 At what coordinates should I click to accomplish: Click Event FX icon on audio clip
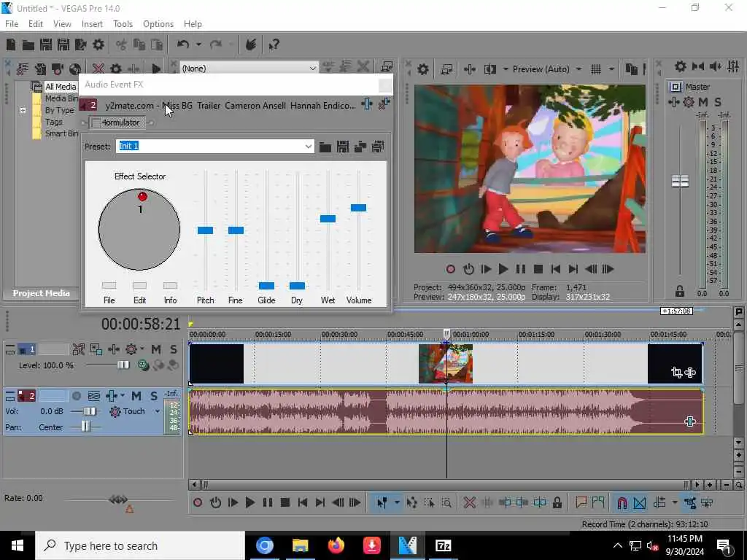[690, 421]
